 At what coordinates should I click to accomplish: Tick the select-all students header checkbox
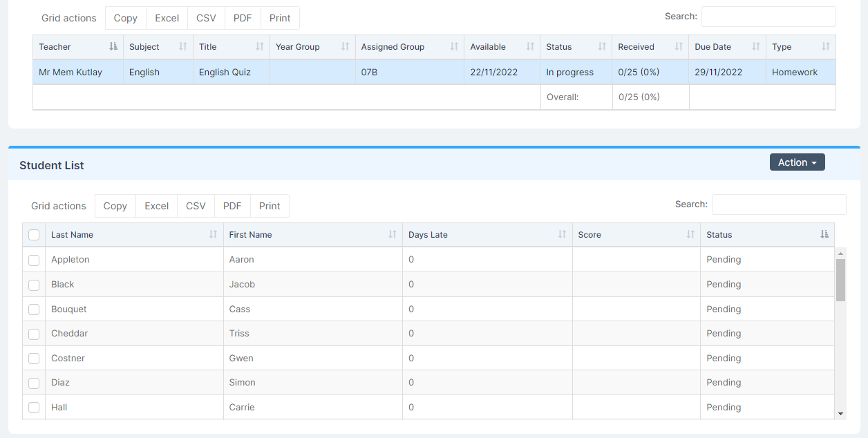coord(34,235)
